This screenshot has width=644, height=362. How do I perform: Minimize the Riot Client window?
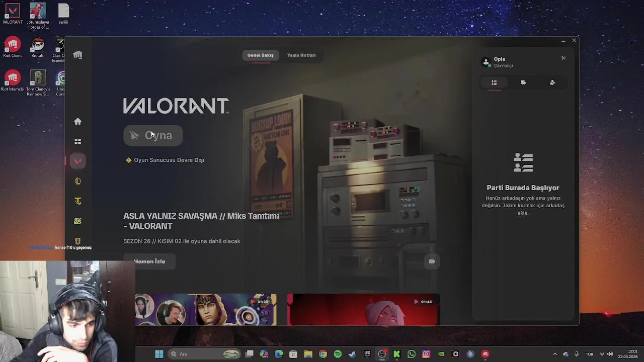pos(563,41)
